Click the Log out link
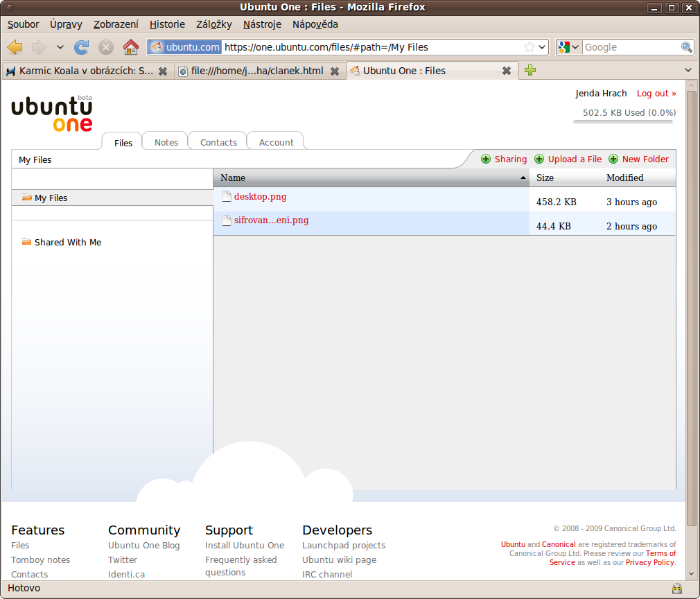The image size is (700, 599). click(656, 94)
